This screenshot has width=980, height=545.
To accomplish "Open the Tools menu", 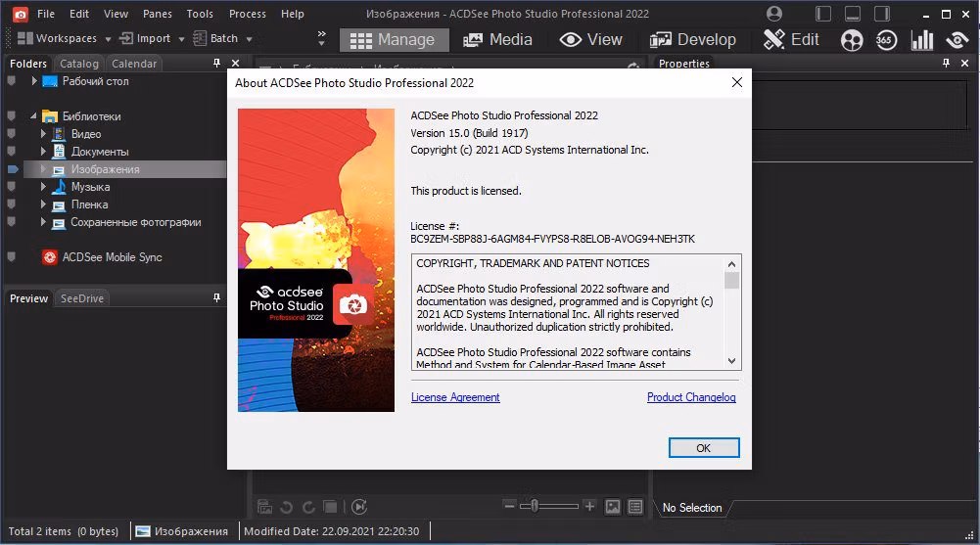I will tap(200, 14).
